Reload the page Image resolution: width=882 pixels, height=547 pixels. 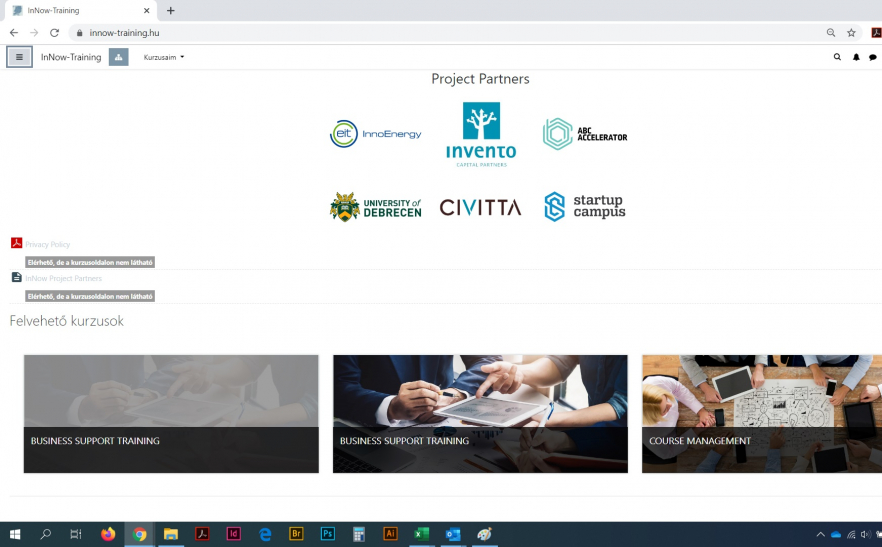coord(54,33)
